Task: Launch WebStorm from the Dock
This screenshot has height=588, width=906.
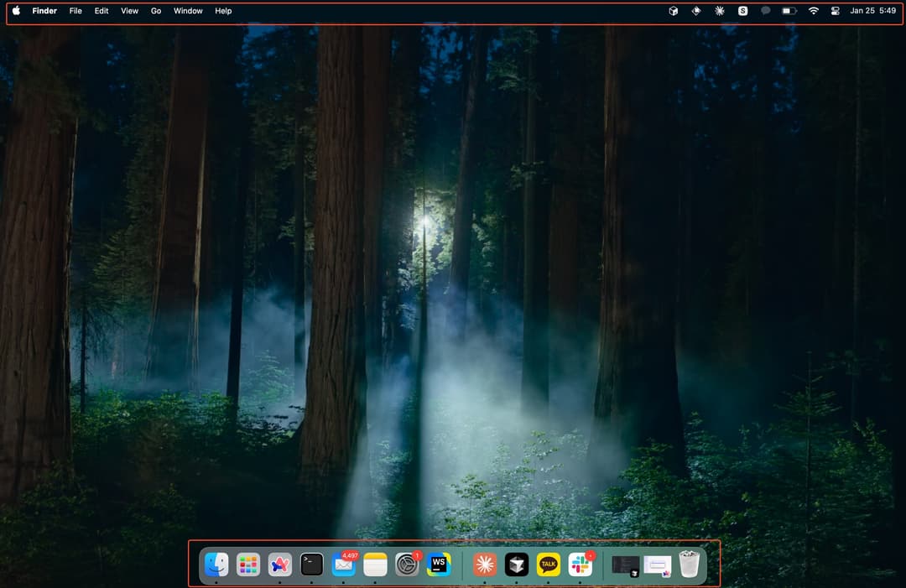Action: [x=439, y=565]
